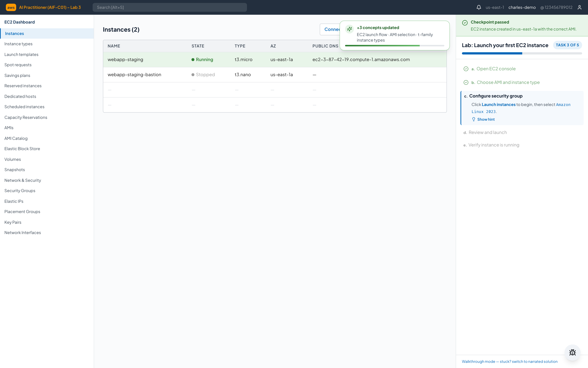The width and height of the screenshot is (588, 368).
Task: Click completed check for Choose AMI step
Action: click(466, 82)
